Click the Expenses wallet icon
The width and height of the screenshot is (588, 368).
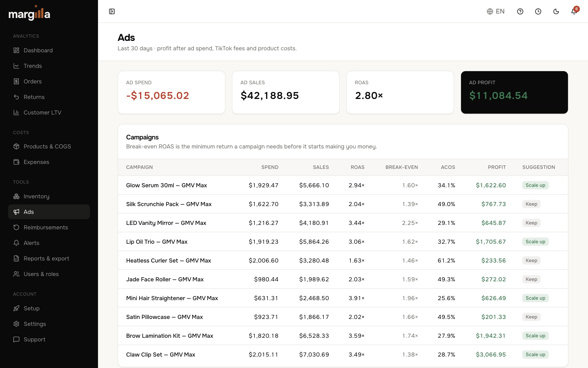16,162
